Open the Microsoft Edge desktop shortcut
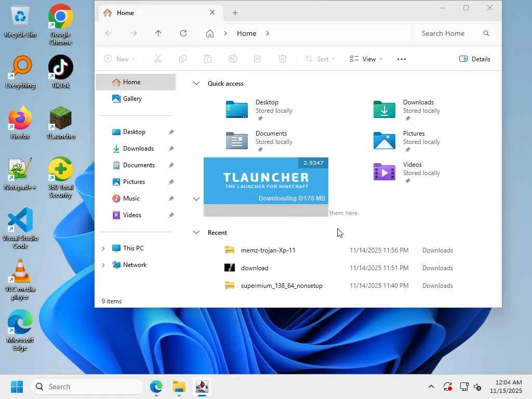The image size is (532, 399). [20, 330]
